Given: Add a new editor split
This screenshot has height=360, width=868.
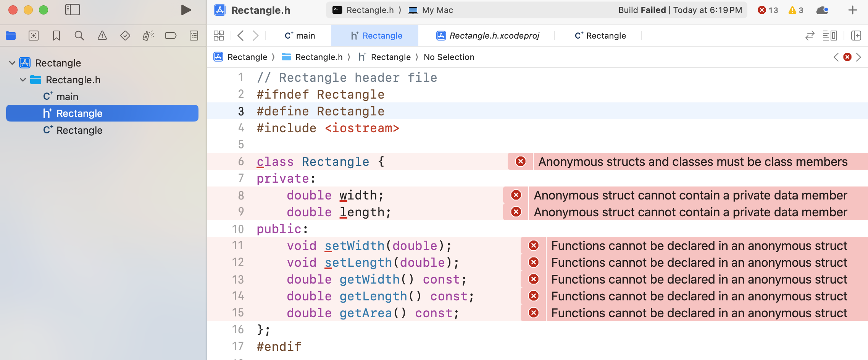Looking at the screenshot, I should (x=856, y=36).
